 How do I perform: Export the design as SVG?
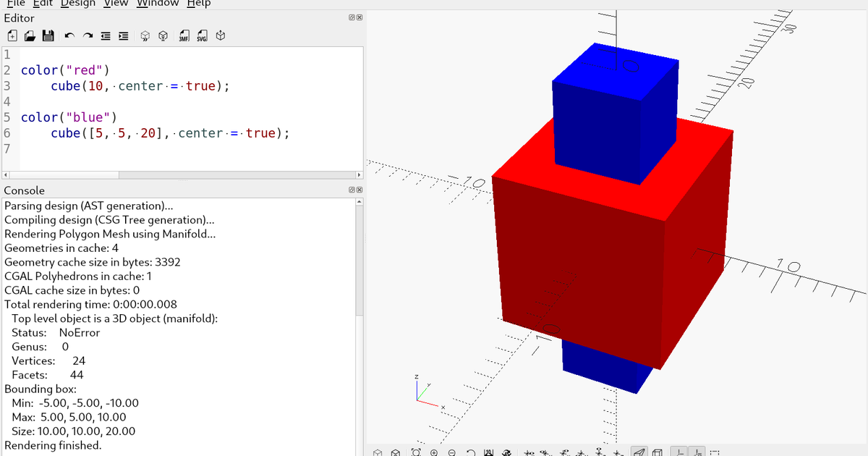(x=200, y=35)
